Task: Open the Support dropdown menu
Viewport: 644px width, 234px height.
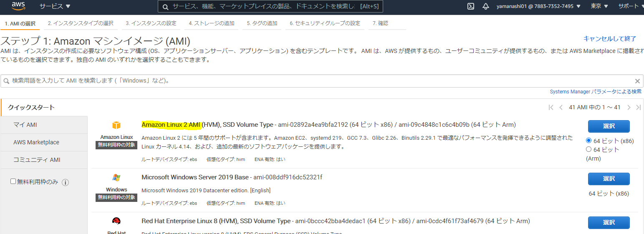Action: [x=631, y=6]
